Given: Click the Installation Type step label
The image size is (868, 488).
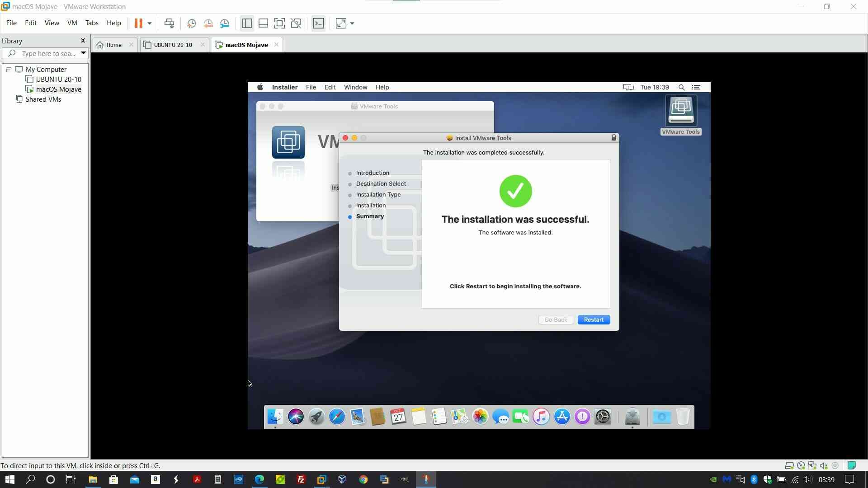Looking at the screenshot, I should coord(378,195).
